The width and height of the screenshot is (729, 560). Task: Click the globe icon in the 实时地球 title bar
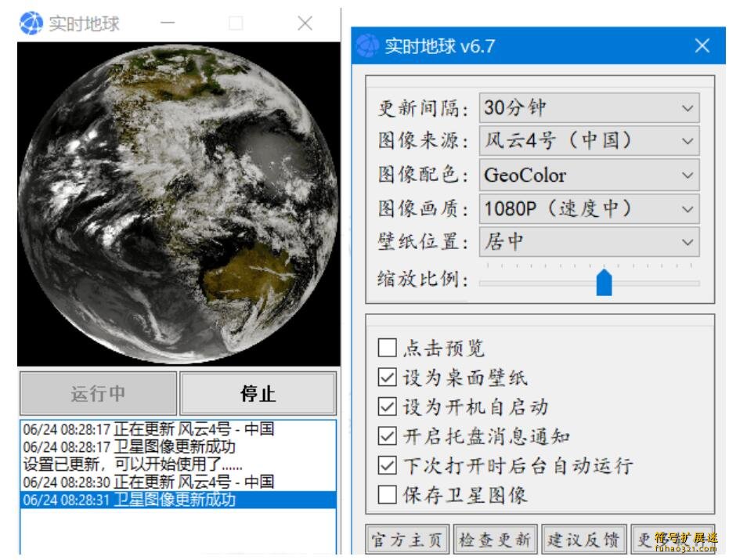click(x=31, y=23)
